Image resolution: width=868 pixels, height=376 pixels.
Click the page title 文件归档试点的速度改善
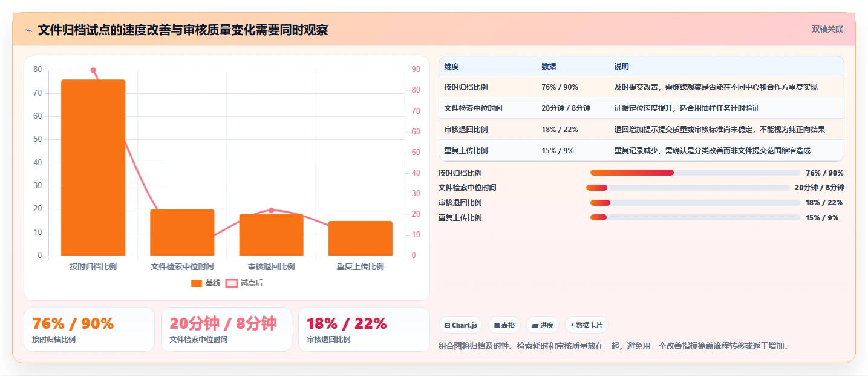tap(183, 30)
